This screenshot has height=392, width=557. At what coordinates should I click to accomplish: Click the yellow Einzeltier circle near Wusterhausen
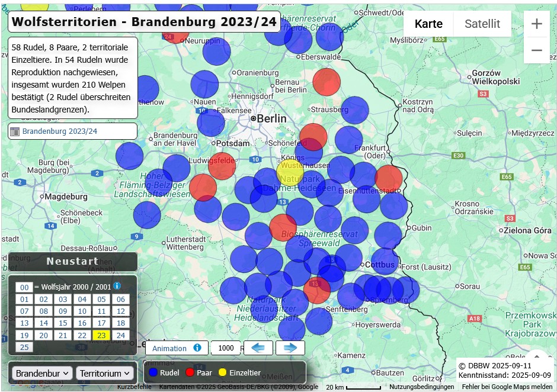pyautogui.click(x=290, y=171)
